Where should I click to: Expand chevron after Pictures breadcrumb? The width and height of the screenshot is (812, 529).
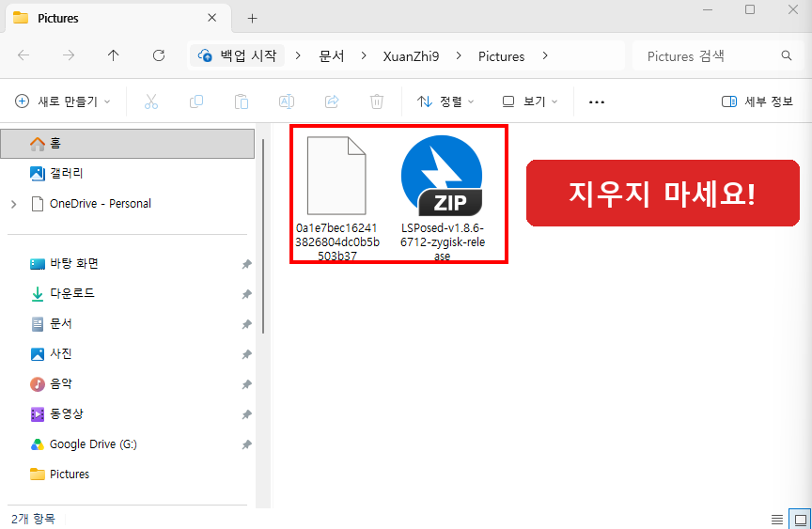click(545, 55)
